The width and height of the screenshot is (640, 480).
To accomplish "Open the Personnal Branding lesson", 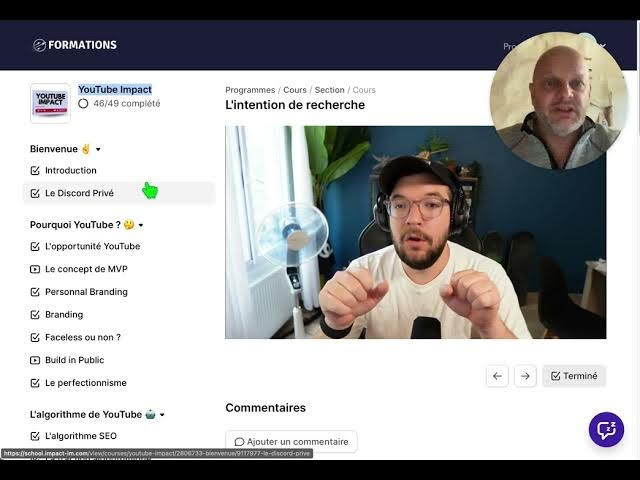I will click(x=86, y=292).
